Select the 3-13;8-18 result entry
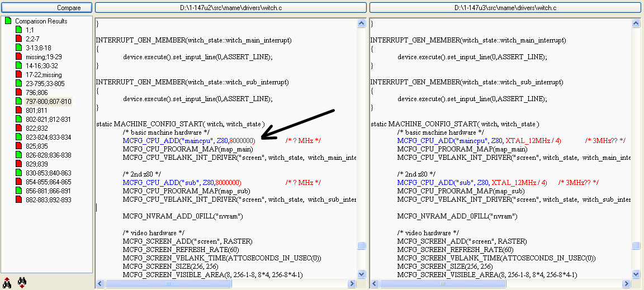Screen dimensions: 644x290 pos(38,48)
